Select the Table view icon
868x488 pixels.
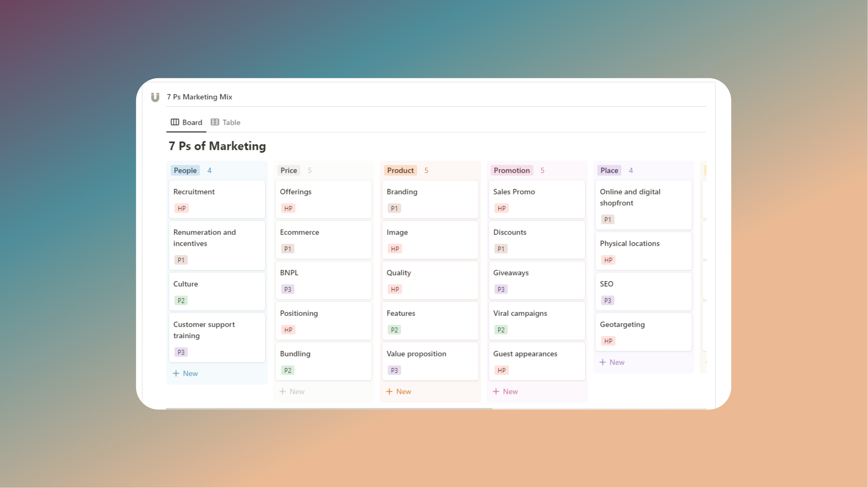215,122
